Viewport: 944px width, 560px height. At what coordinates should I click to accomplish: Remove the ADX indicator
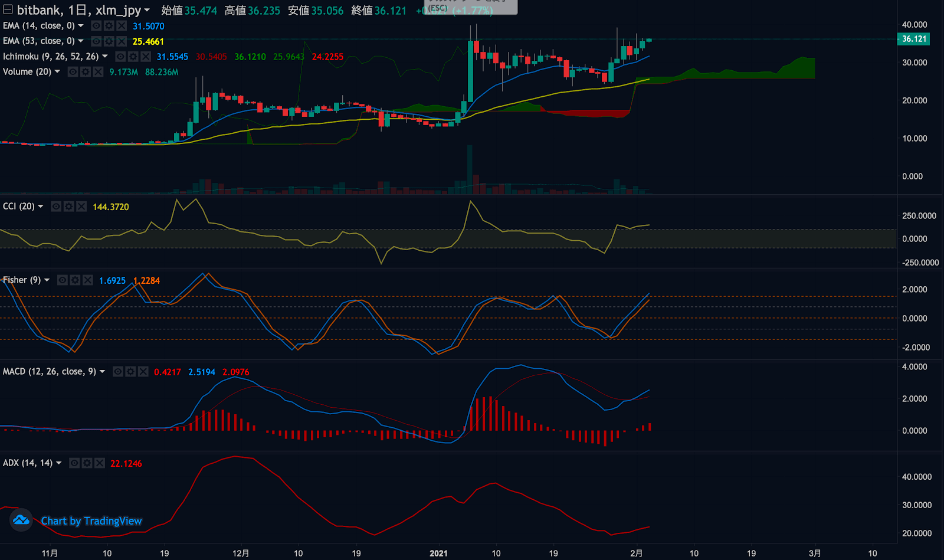(x=100, y=463)
